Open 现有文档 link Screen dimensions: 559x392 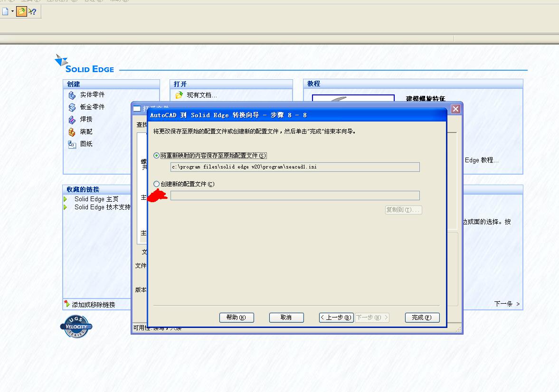pyautogui.click(x=202, y=95)
